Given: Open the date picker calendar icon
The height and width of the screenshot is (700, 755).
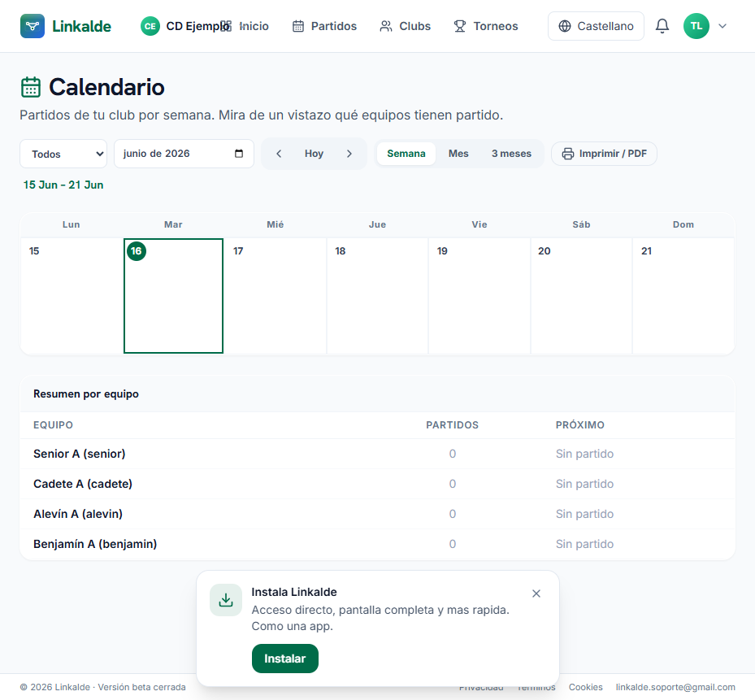Looking at the screenshot, I should pos(239,154).
